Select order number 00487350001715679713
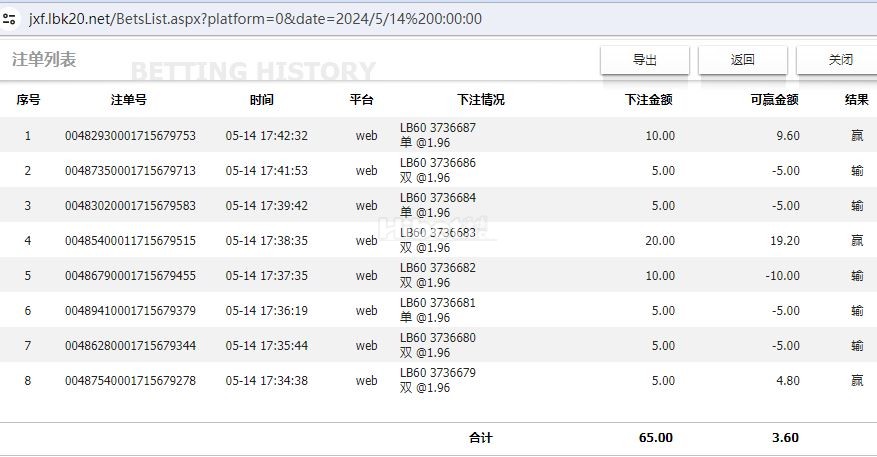The width and height of the screenshot is (877, 457). 130,171
